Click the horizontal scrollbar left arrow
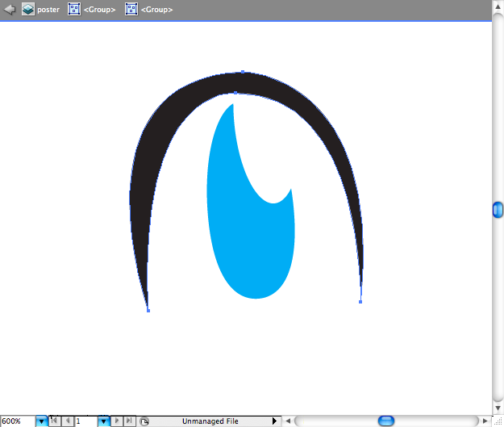The width and height of the screenshot is (504, 427). (288, 421)
